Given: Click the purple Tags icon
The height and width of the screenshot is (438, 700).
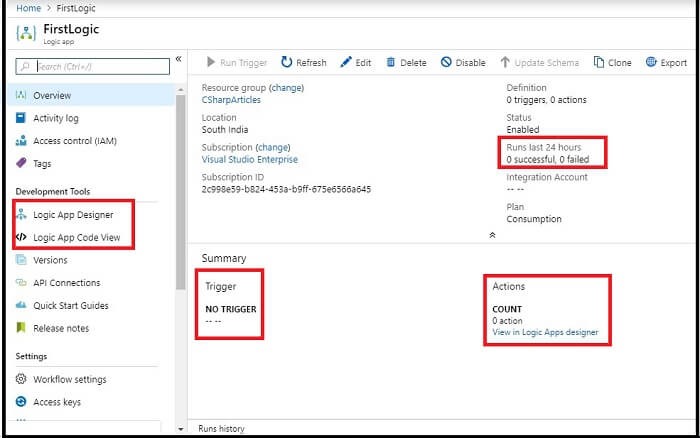Looking at the screenshot, I should click(x=21, y=163).
